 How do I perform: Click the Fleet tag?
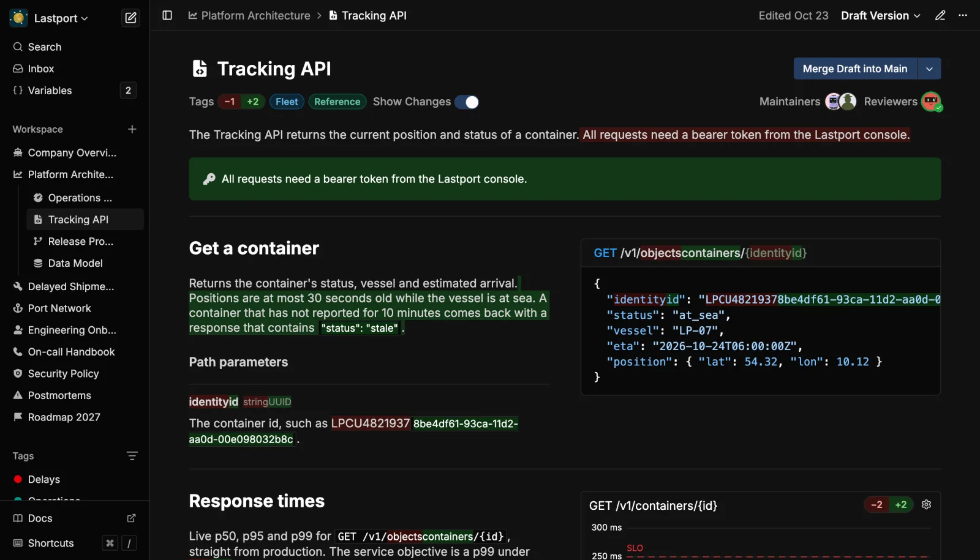click(x=287, y=102)
